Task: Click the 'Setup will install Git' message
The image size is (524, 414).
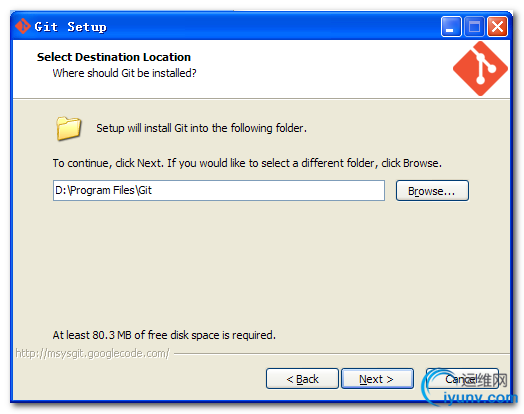Action: [202, 128]
